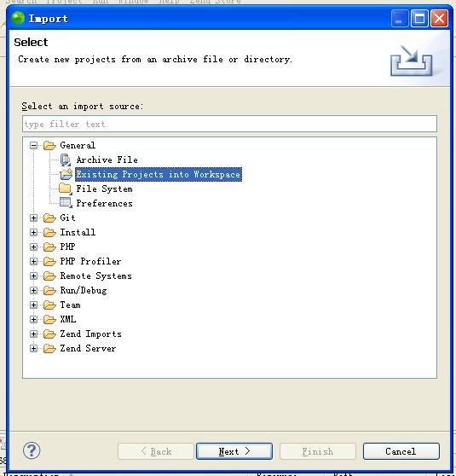This screenshot has width=456, height=476.
Task: Focus the type filter text field
Action: [229, 124]
